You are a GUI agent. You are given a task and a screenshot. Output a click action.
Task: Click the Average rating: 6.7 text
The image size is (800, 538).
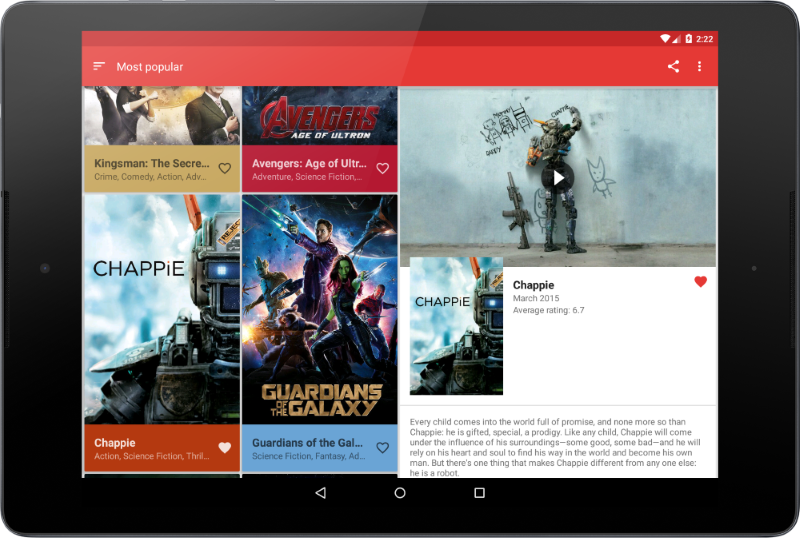548,310
